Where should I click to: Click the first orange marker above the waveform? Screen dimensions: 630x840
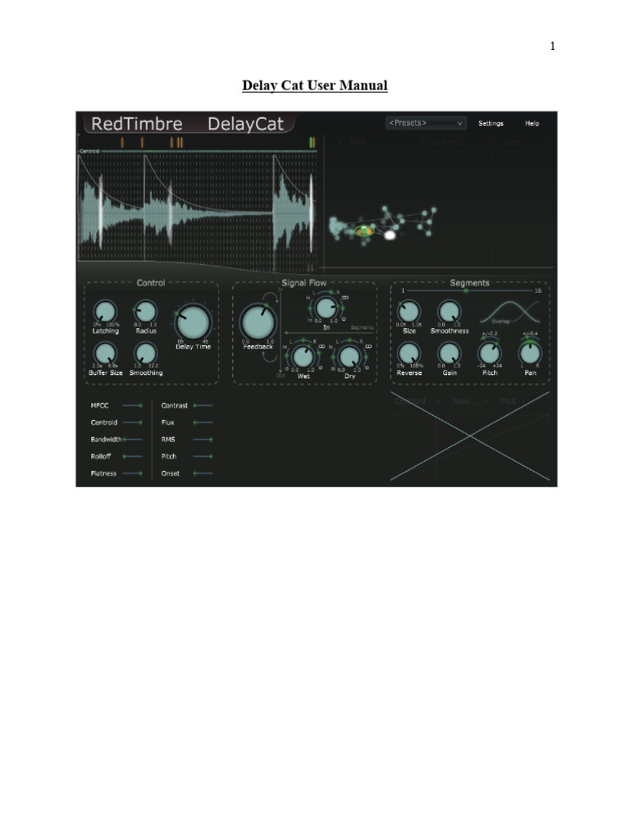click(122, 143)
